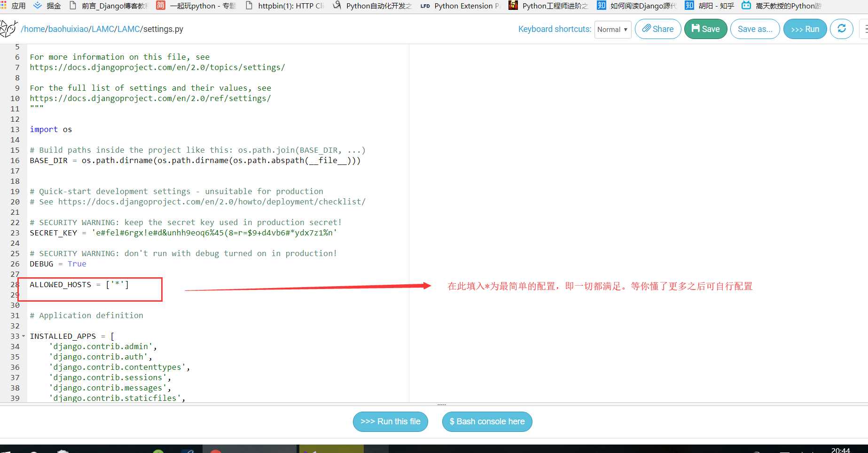This screenshot has width=868, height=453.
Task: Open the Python工程师进阶 bookmark
Action: (x=548, y=6)
